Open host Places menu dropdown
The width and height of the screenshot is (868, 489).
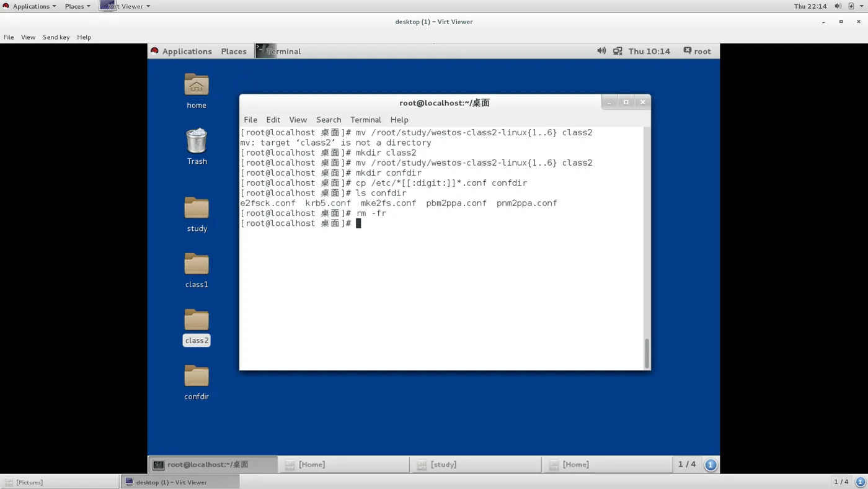77,6
